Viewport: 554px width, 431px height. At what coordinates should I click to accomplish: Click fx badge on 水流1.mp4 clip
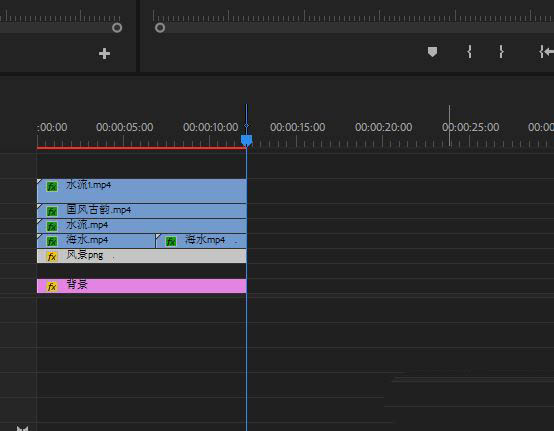52,187
